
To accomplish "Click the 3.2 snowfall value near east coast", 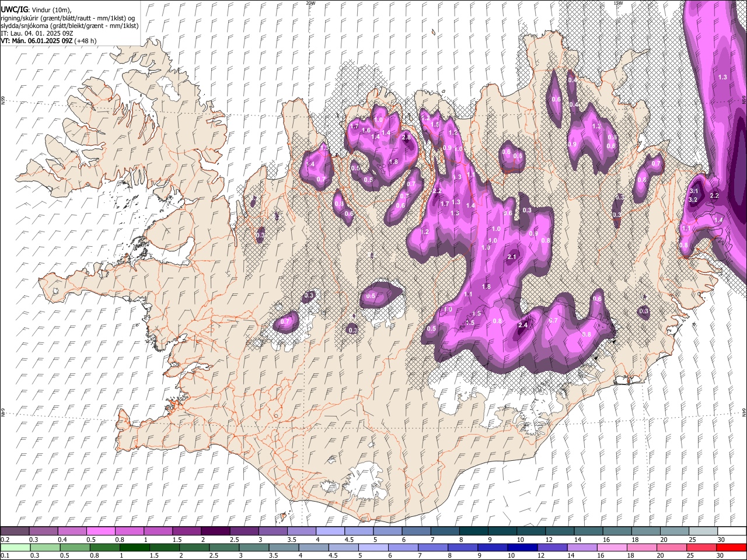I will coord(693,199).
